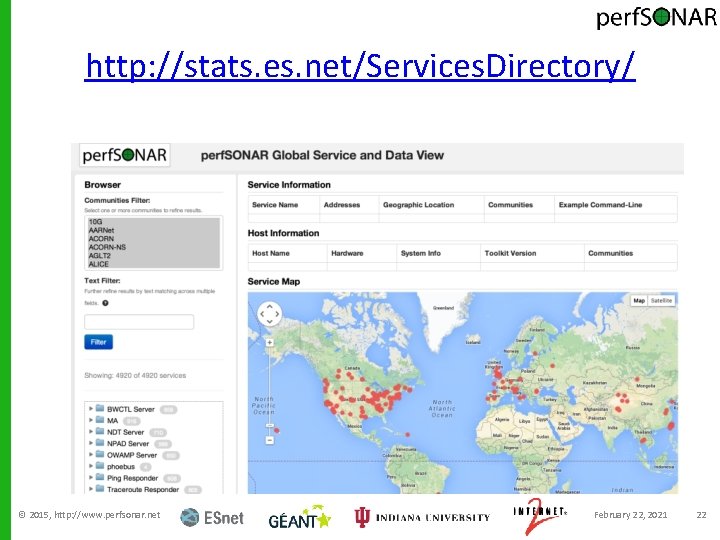Switch map to Satellite view
The height and width of the screenshot is (540, 720).
661,301
